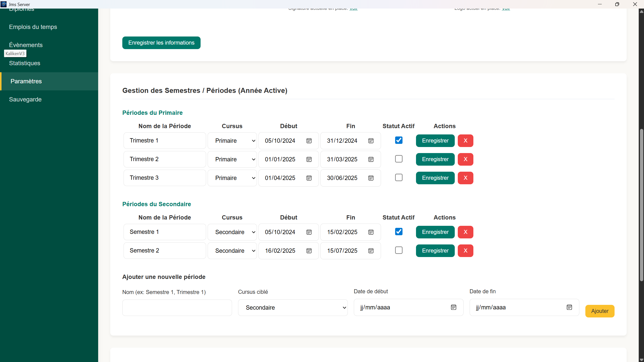
Task: Click Enregistrer les informations button
Action: click(161, 43)
